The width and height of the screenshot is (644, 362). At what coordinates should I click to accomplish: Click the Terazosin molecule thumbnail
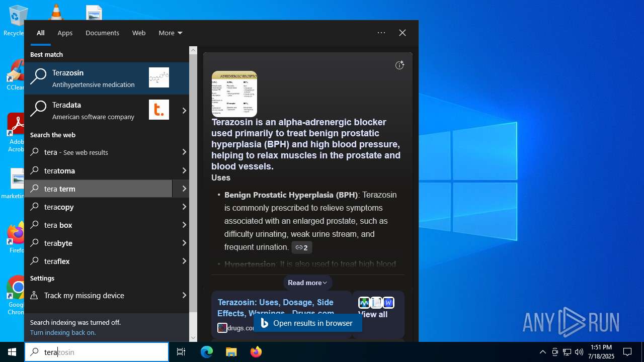(x=159, y=77)
